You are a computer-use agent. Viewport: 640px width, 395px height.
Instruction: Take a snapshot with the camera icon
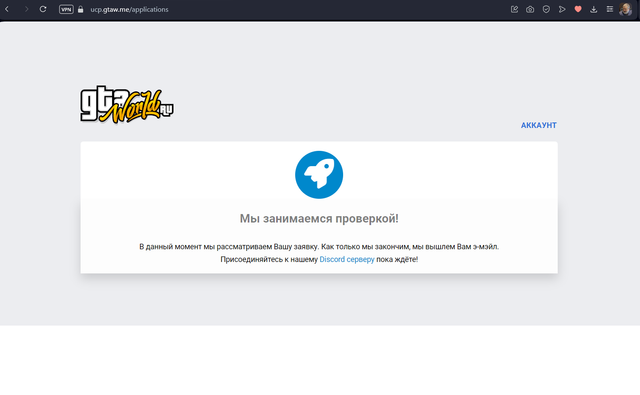530,9
